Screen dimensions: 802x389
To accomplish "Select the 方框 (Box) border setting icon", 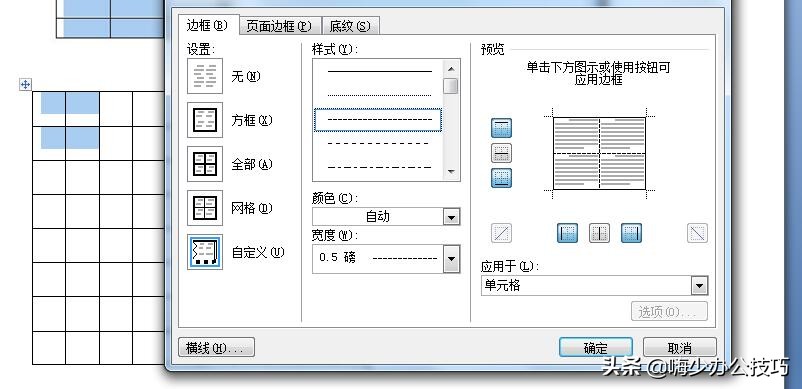I will coord(205,120).
